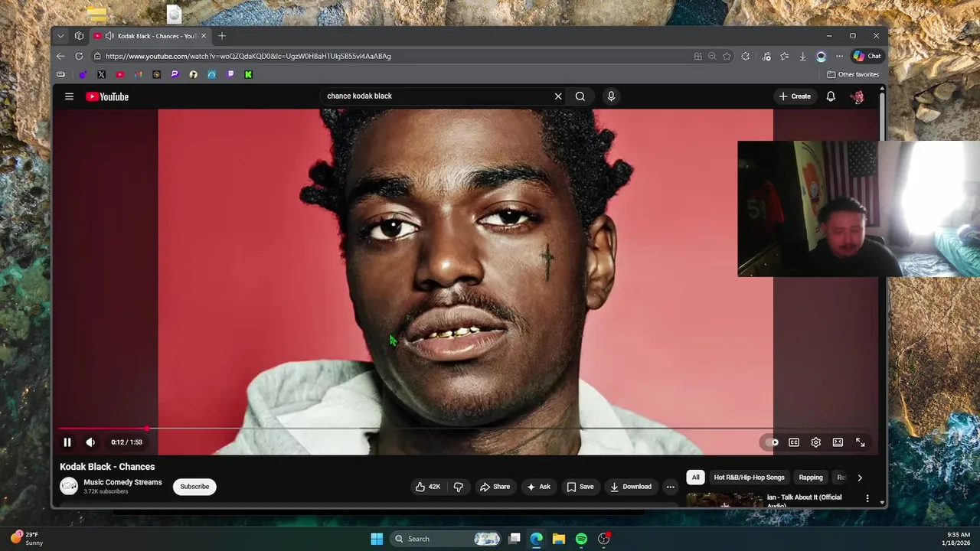Dislike the video

click(x=459, y=487)
